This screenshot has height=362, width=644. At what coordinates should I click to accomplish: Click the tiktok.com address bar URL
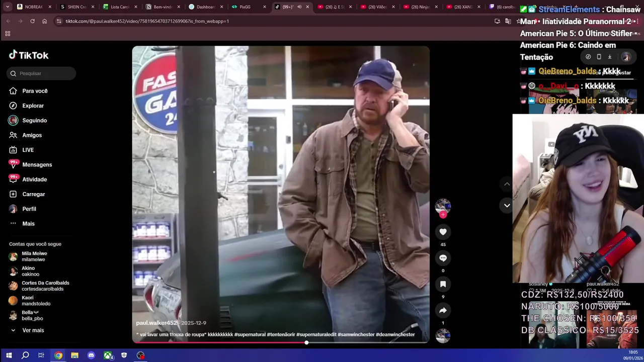147,21
